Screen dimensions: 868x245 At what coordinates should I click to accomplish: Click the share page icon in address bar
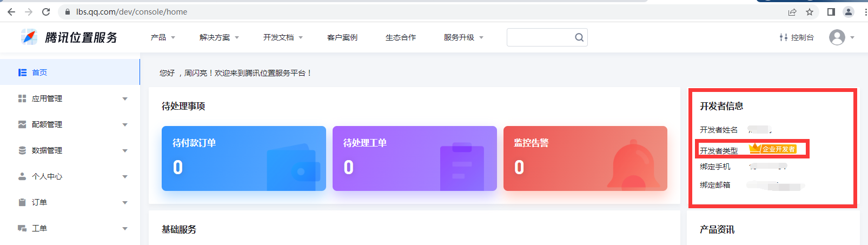[x=792, y=12]
